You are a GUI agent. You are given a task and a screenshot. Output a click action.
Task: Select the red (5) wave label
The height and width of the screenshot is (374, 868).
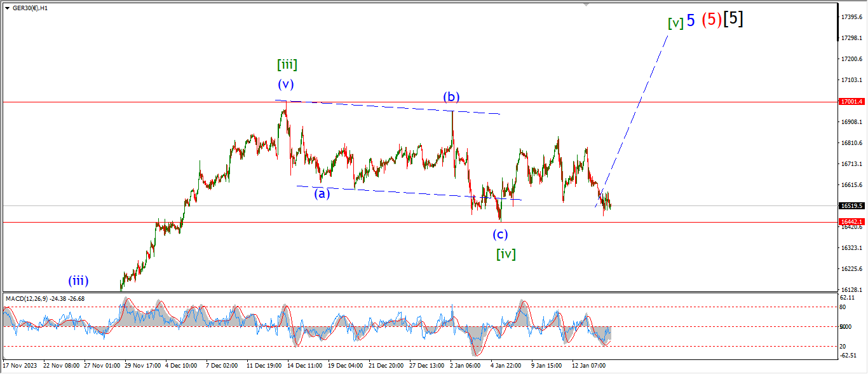click(711, 20)
